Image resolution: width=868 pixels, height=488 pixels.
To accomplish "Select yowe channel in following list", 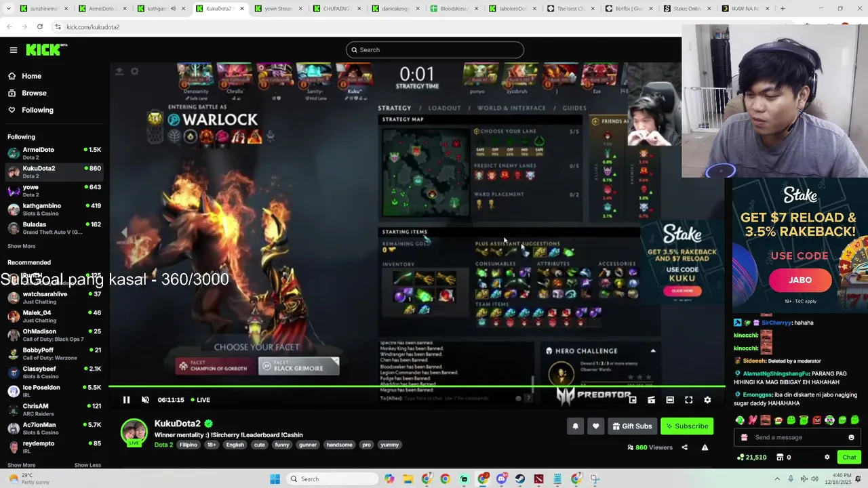I will coord(54,190).
